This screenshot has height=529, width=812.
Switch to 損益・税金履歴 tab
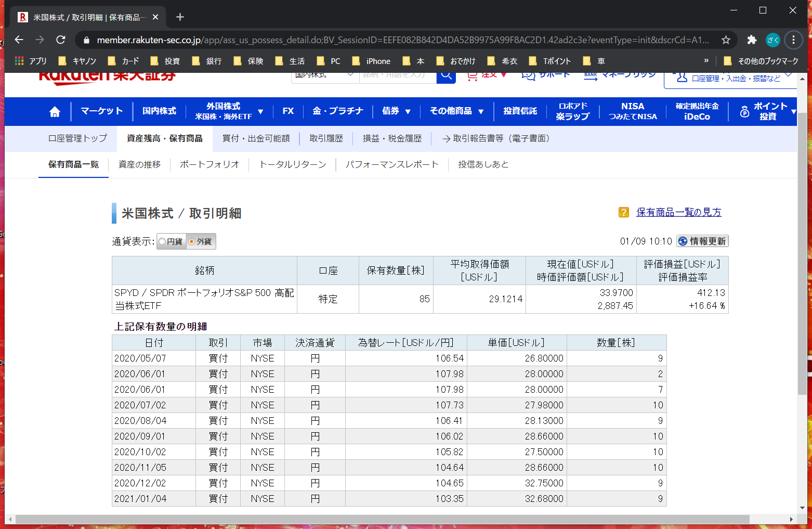pyautogui.click(x=392, y=139)
